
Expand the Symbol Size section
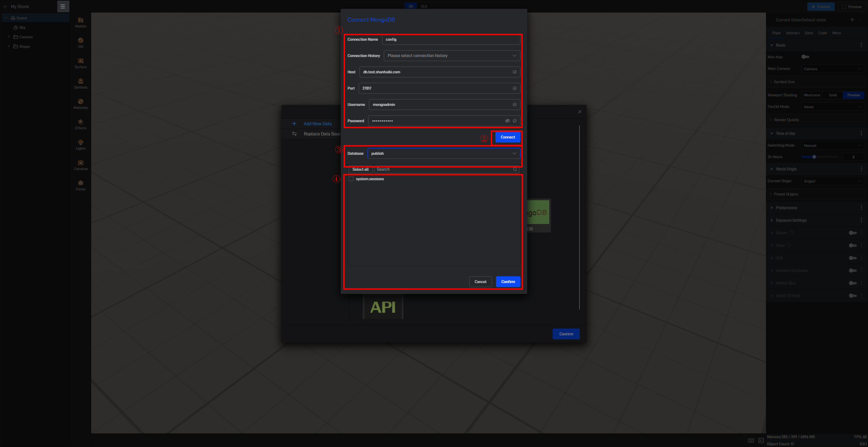[816, 82]
